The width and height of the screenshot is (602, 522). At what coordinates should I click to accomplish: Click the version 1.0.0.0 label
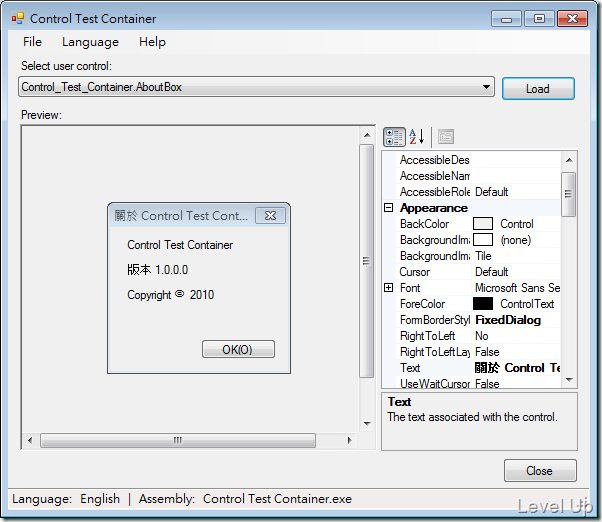click(x=158, y=270)
